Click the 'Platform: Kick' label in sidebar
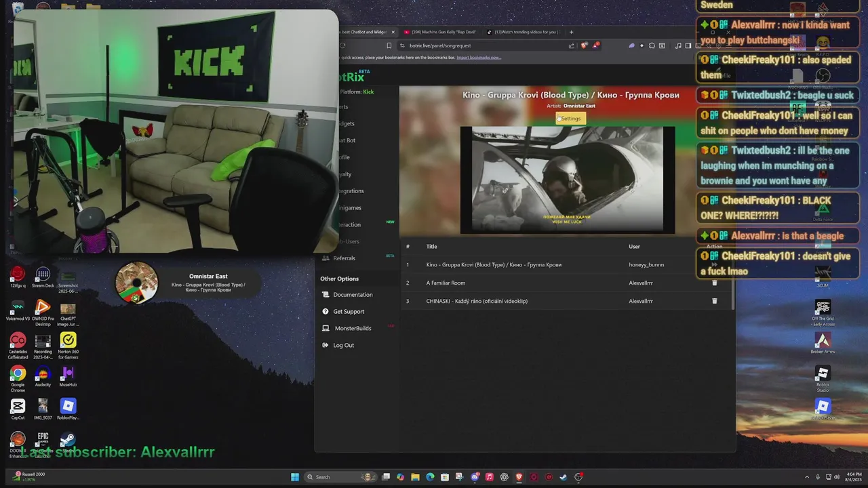Image resolution: width=868 pixels, height=488 pixels. point(357,92)
